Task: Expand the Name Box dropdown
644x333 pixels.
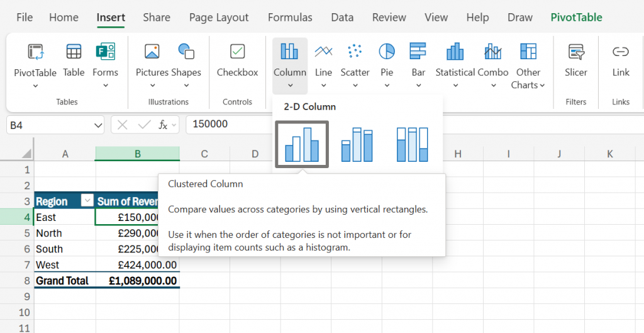Action: [x=98, y=125]
